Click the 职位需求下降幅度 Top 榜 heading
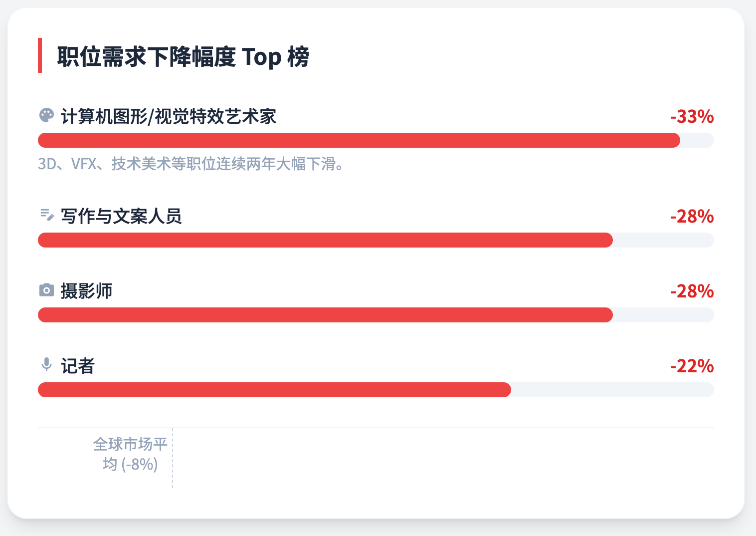 (183, 56)
